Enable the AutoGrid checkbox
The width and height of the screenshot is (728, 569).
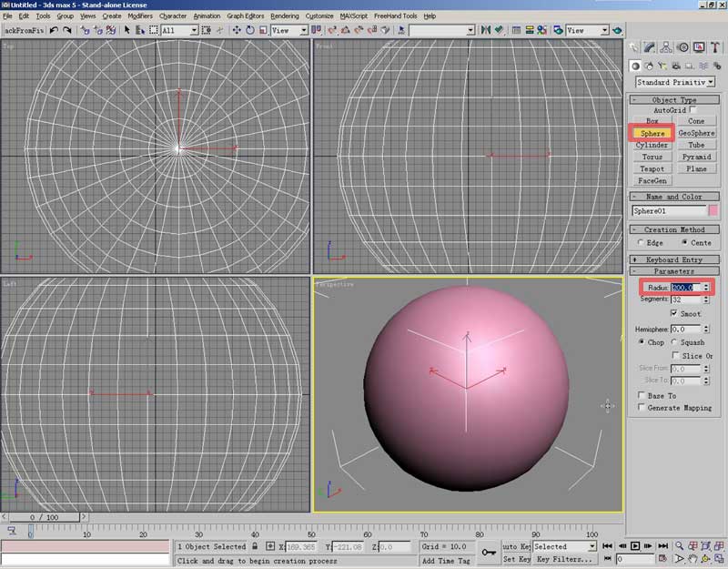click(x=693, y=110)
